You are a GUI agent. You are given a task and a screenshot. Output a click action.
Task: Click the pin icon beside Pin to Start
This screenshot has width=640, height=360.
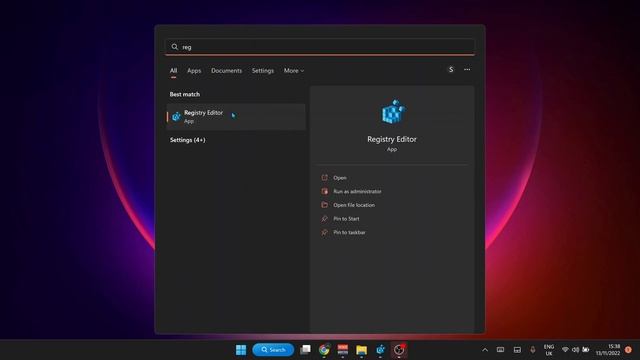(x=324, y=218)
